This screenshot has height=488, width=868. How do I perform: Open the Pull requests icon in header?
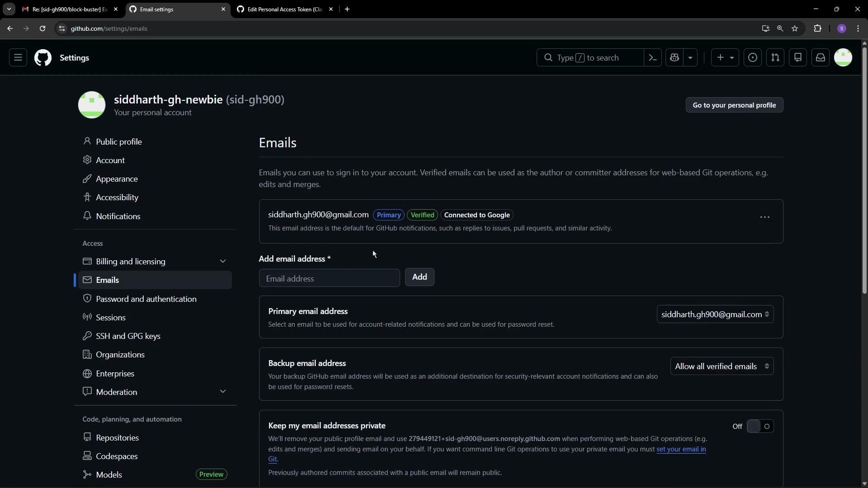(x=775, y=58)
